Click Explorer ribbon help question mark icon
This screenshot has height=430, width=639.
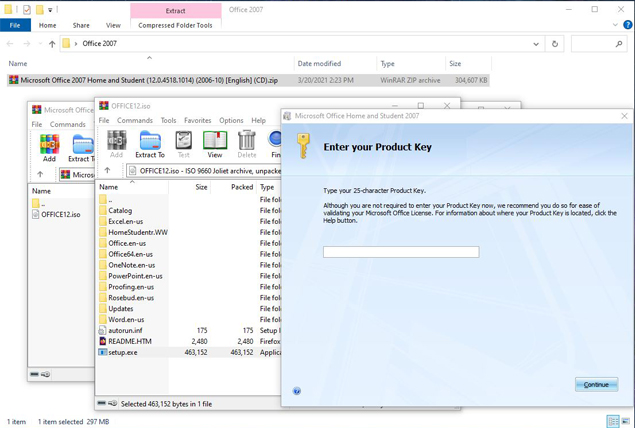point(628,25)
